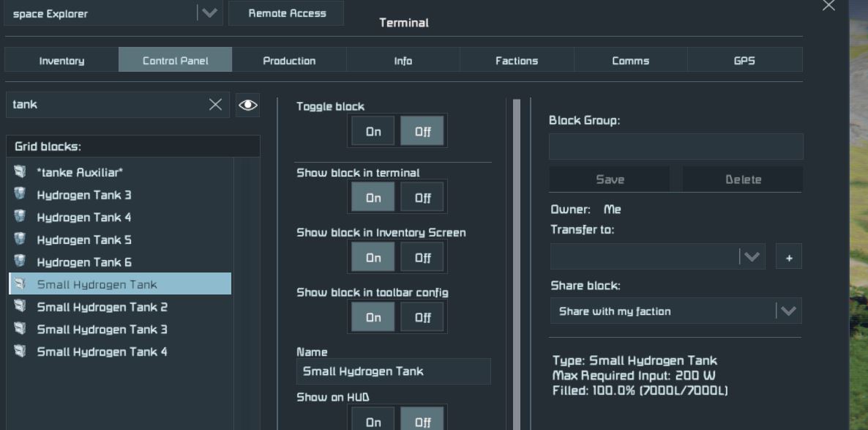Open the GPS tab

pos(744,61)
